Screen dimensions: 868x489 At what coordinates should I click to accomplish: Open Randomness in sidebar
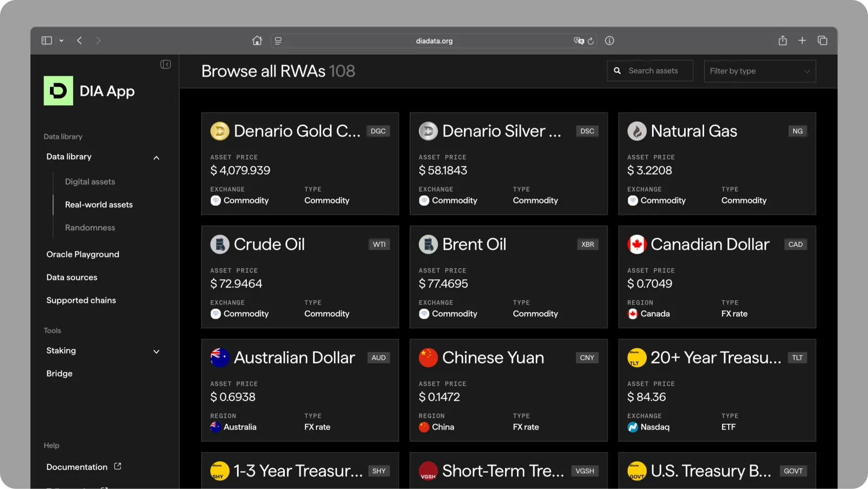[90, 227]
